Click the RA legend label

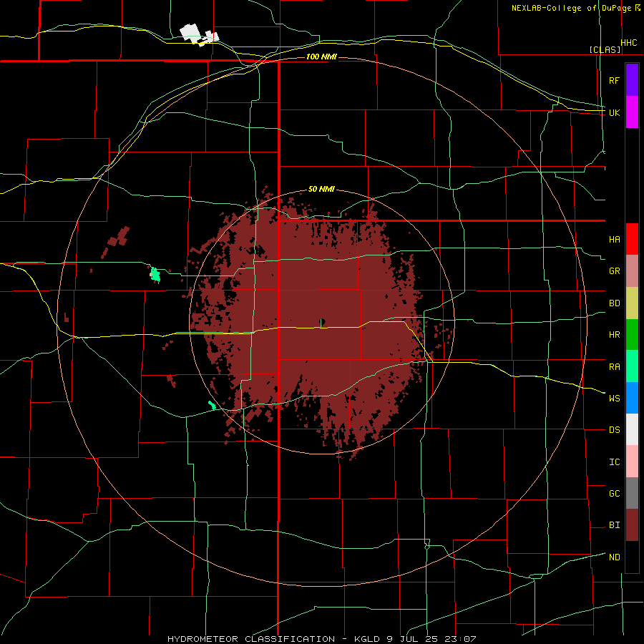[x=615, y=366]
